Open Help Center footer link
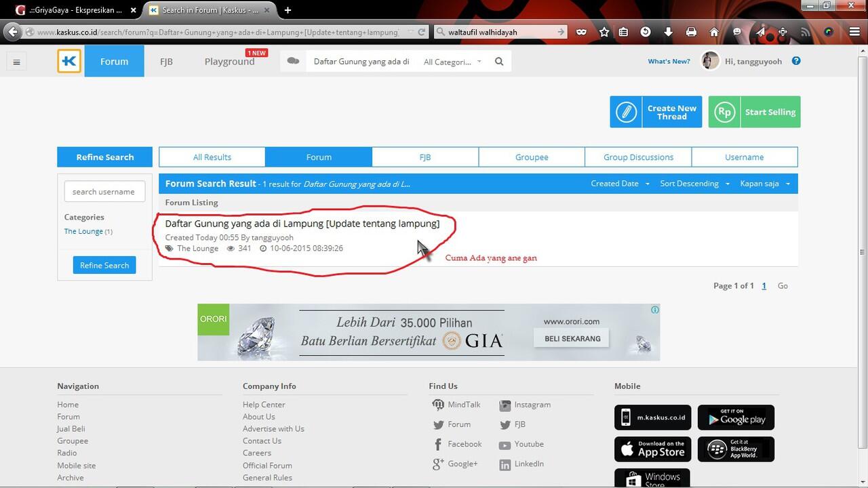 tap(264, 405)
